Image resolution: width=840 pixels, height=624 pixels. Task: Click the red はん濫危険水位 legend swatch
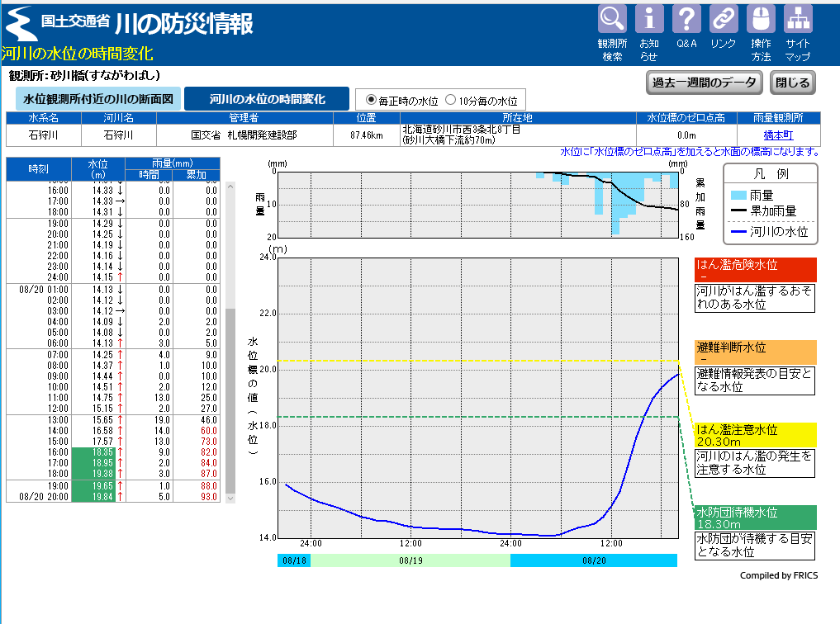(x=755, y=270)
